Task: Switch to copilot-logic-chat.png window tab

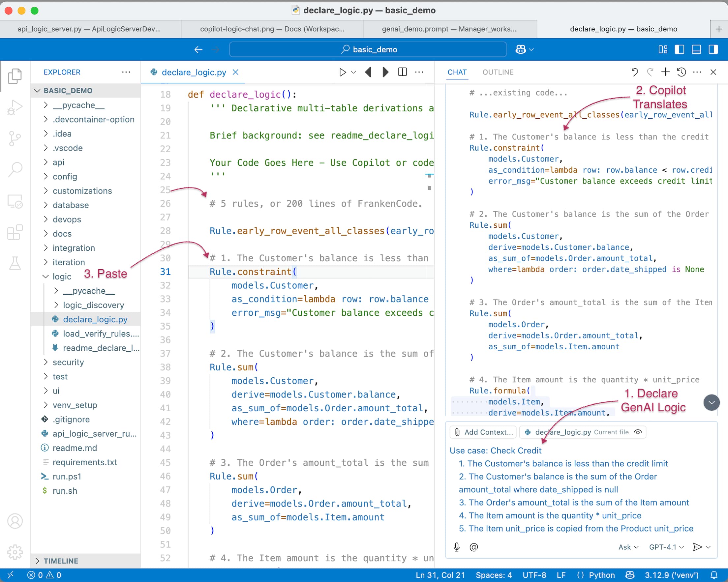Action: click(272, 29)
